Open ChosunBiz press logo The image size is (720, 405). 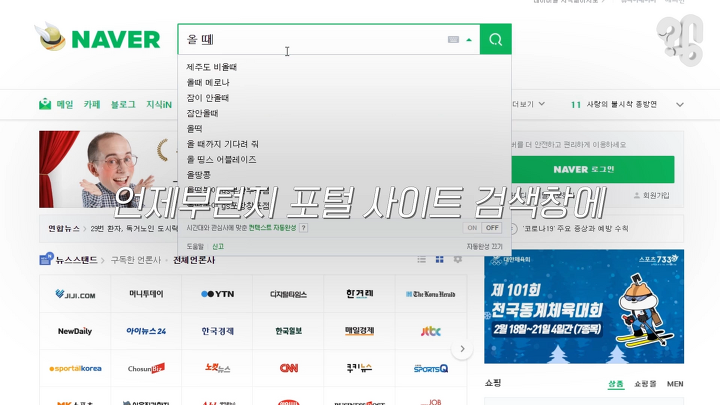pyautogui.click(x=146, y=368)
